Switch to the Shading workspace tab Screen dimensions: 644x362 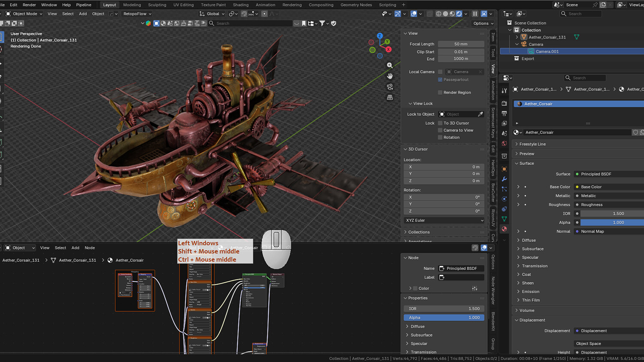(240, 5)
